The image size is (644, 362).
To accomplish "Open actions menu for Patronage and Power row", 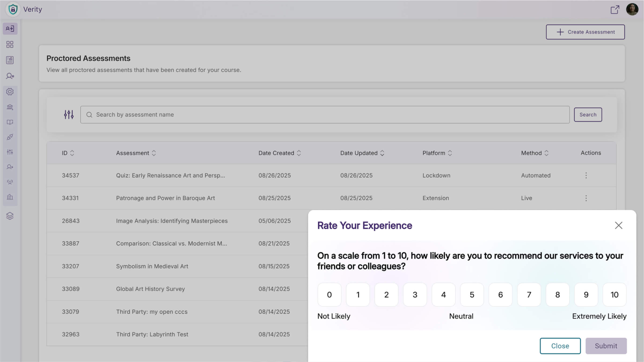I will point(586,198).
